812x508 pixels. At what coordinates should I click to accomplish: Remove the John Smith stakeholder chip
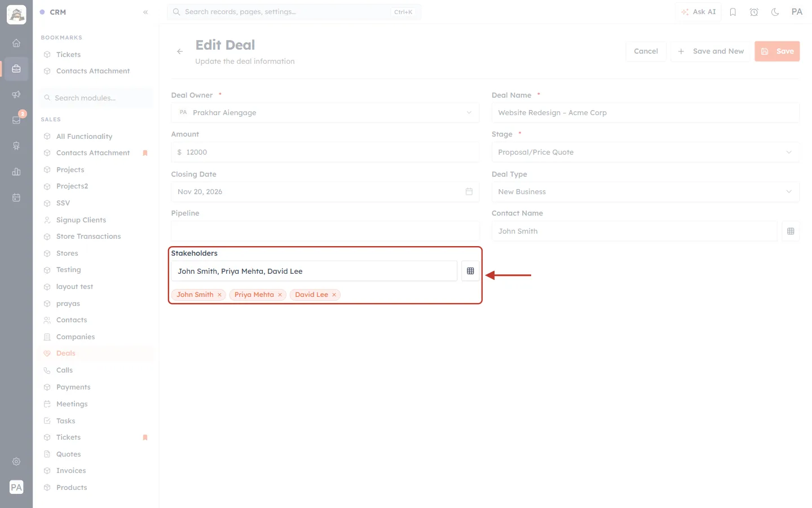(x=219, y=295)
